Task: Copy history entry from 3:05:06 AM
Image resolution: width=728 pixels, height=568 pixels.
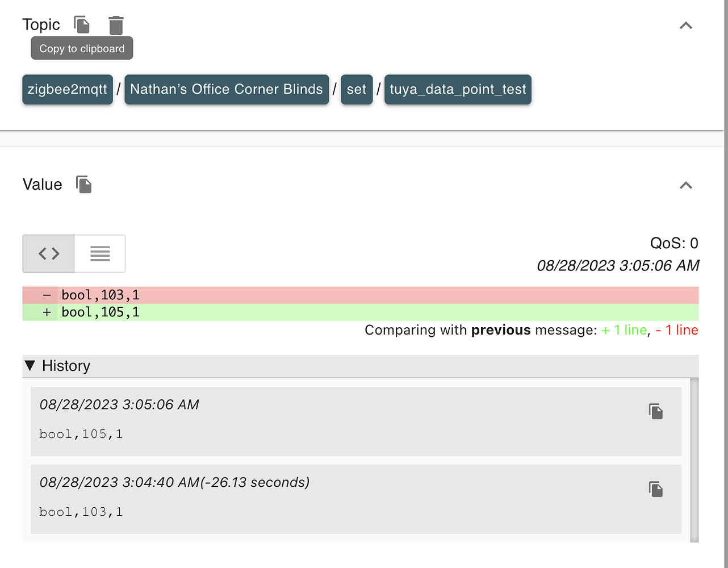Action: point(656,411)
